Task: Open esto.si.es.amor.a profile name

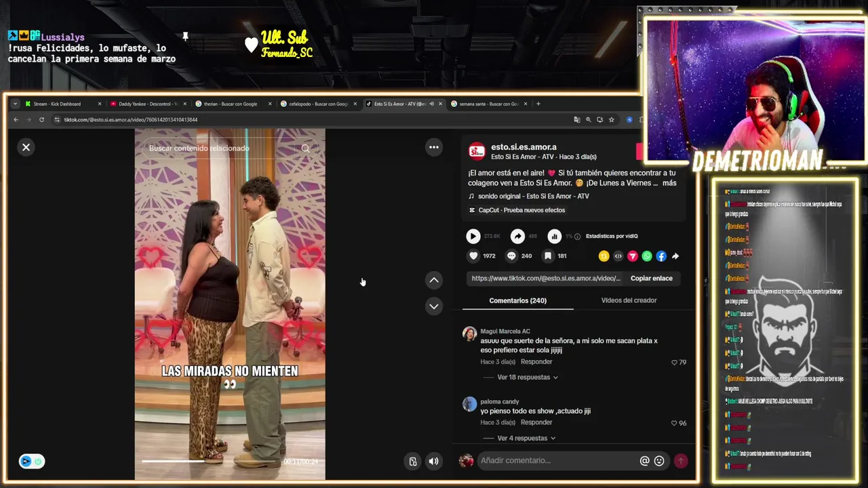Action: (x=524, y=147)
